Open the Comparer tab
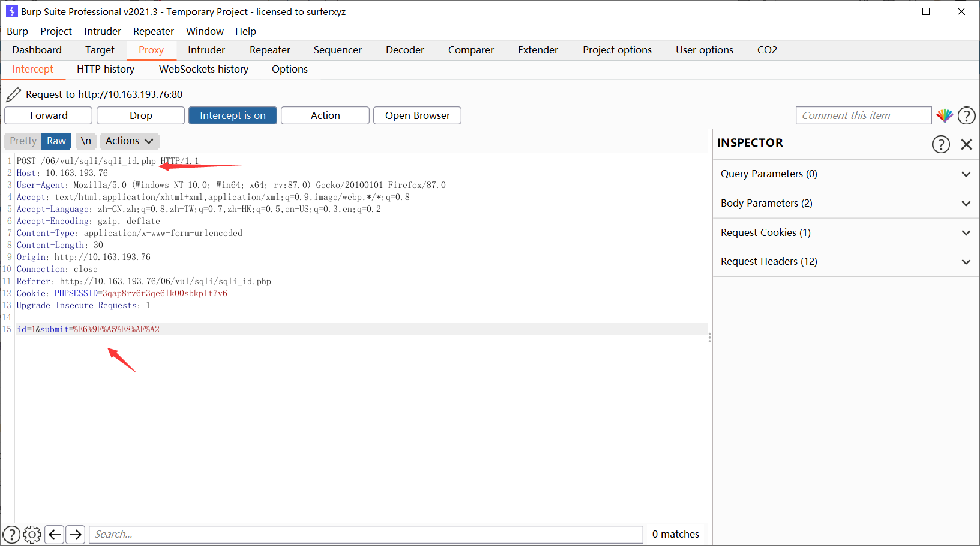980x546 pixels. point(471,50)
